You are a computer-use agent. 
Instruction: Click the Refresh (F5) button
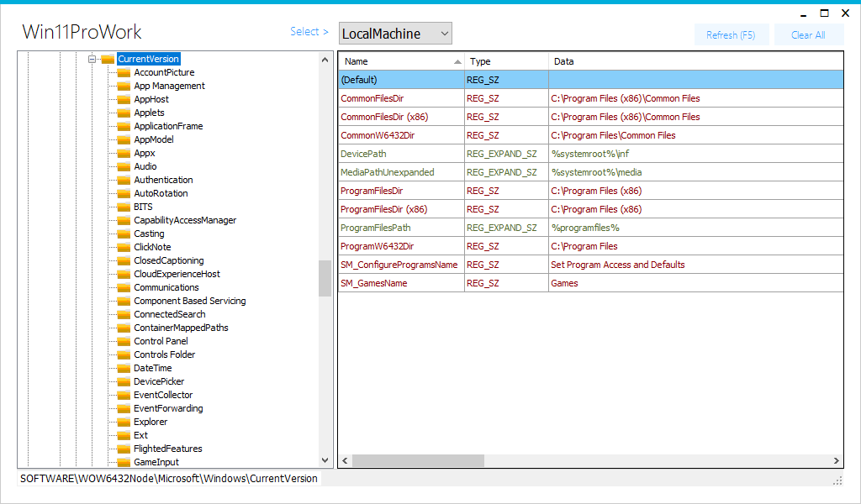tap(731, 34)
